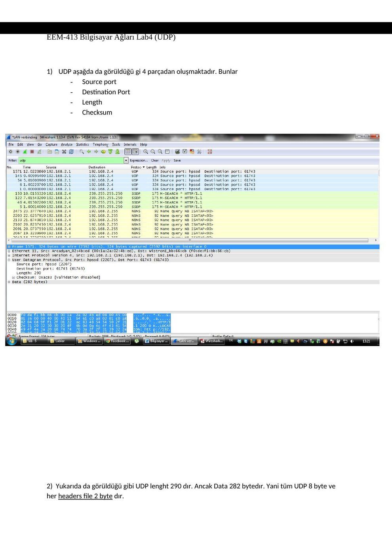Open a capture file with the folder icon

coord(49,152)
